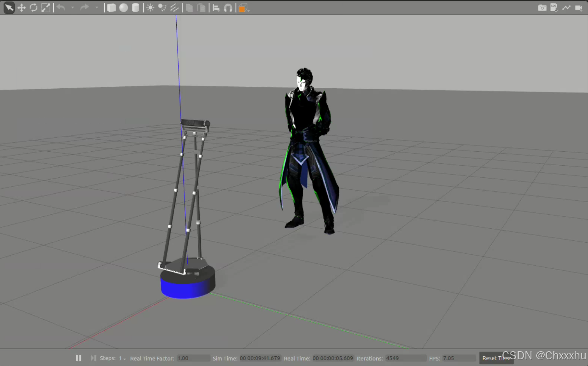Activate the rotate mode tool

point(33,8)
